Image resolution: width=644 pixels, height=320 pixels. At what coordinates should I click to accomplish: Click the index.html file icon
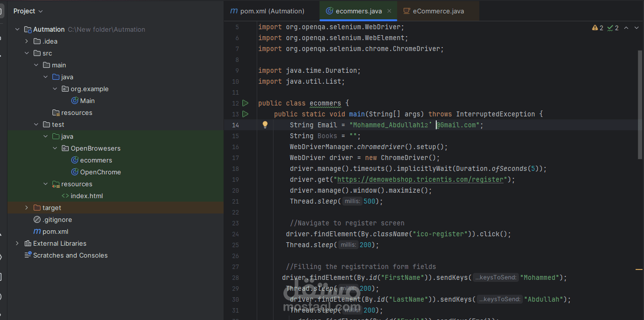(x=65, y=196)
